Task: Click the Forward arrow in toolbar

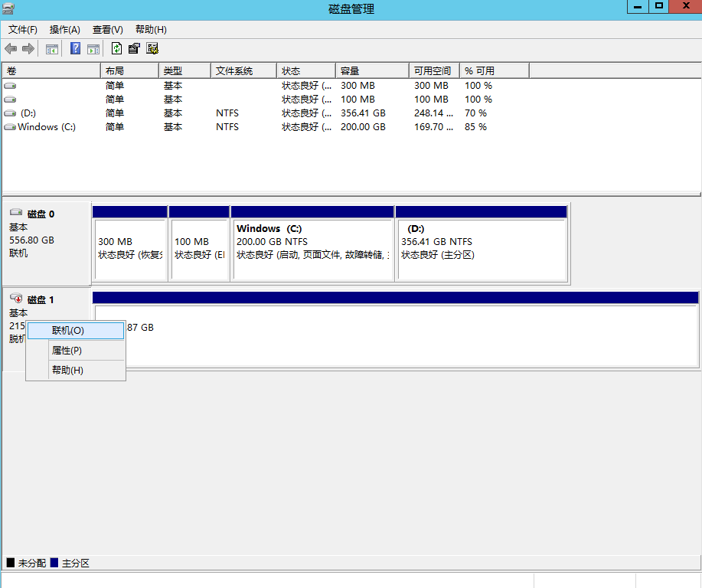Action: coord(28,49)
